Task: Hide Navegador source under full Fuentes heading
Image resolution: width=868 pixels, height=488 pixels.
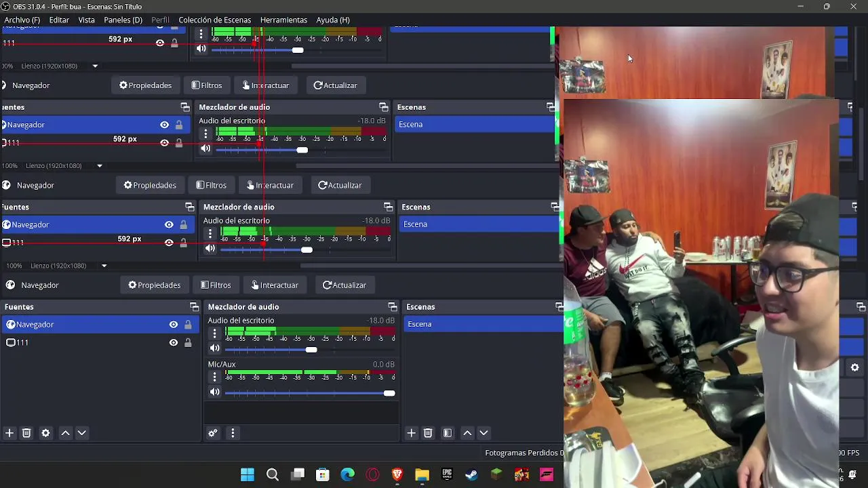Action: pyautogui.click(x=174, y=325)
